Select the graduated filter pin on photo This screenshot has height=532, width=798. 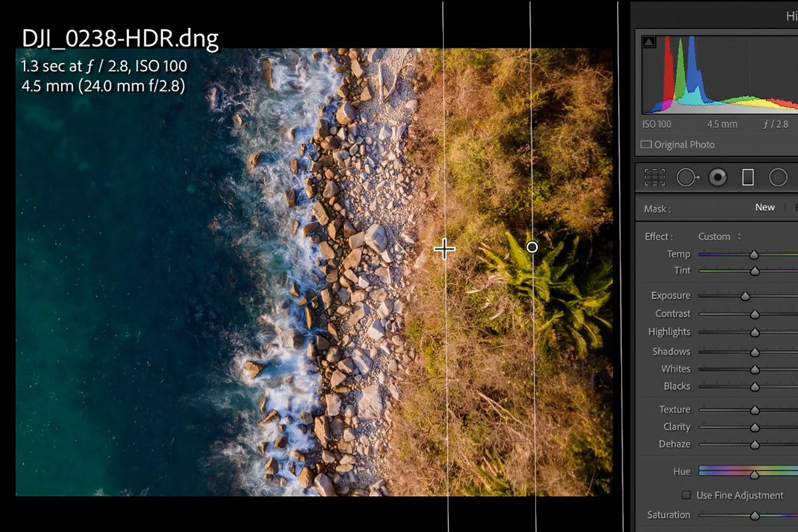click(532, 247)
